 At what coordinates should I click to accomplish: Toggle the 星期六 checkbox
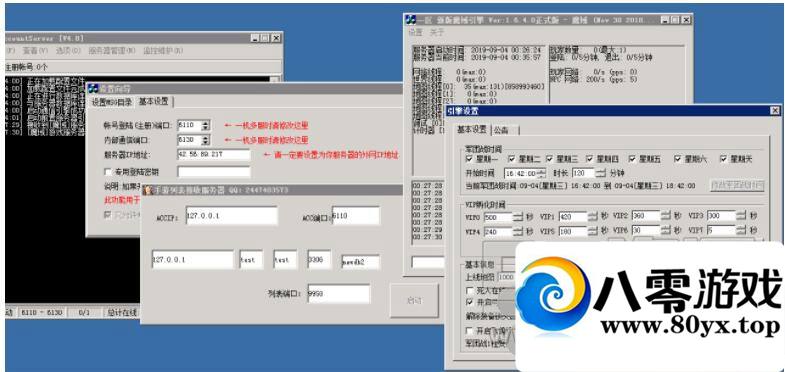(678, 159)
